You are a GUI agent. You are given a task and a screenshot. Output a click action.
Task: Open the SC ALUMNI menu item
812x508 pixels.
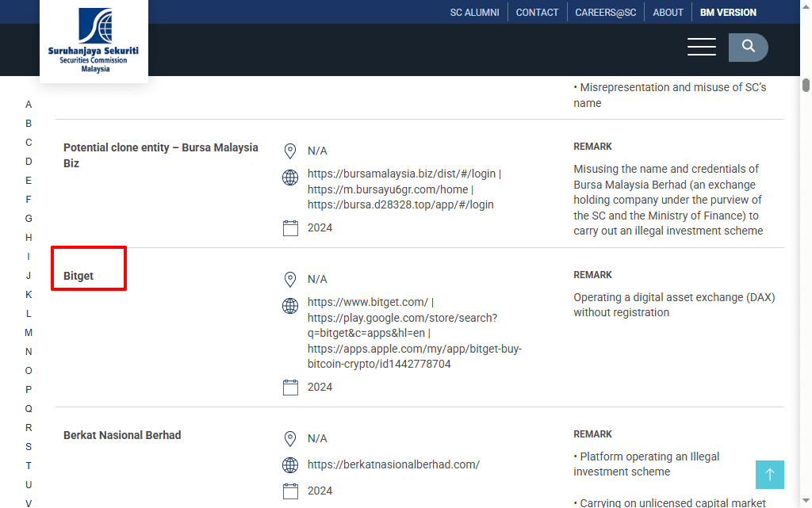[474, 13]
